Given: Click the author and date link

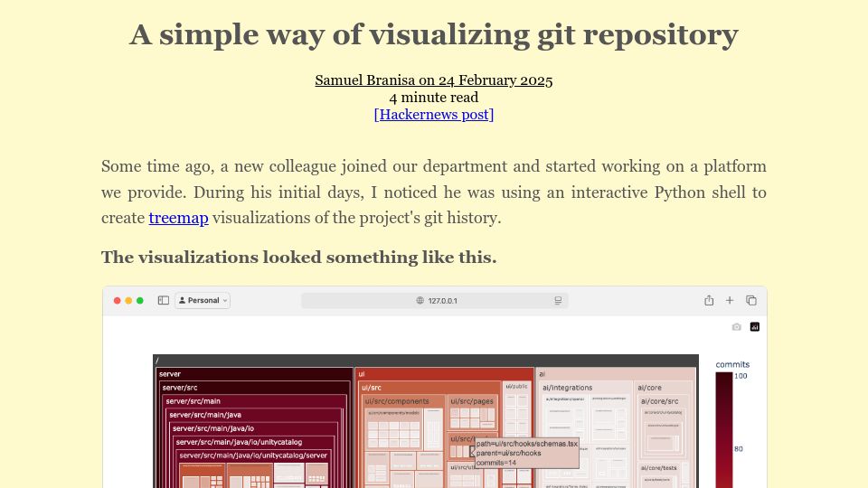Looking at the screenshot, I should [x=433, y=80].
